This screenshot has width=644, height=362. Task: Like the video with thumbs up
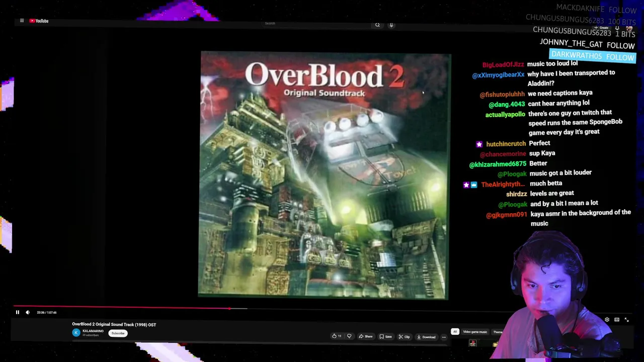click(337, 336)
